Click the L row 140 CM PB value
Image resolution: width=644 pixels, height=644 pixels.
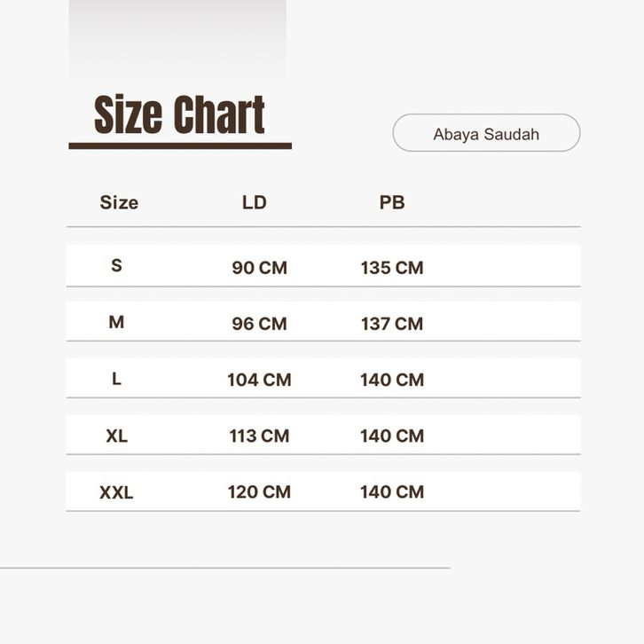click(x=392, y=380)
